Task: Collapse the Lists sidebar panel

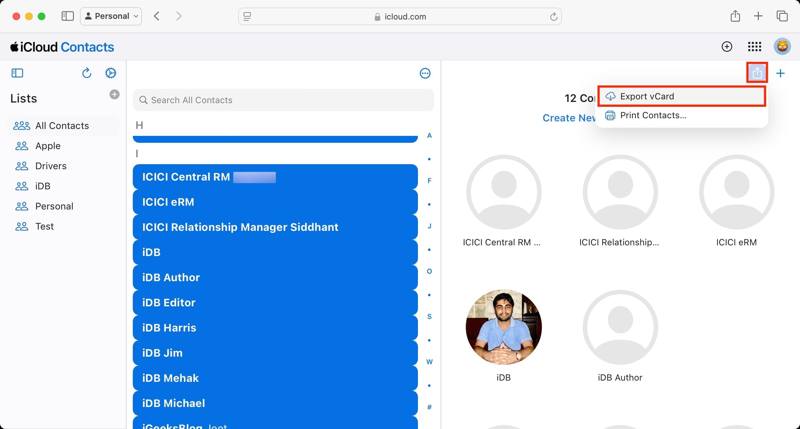Action: tap(17, 73)
